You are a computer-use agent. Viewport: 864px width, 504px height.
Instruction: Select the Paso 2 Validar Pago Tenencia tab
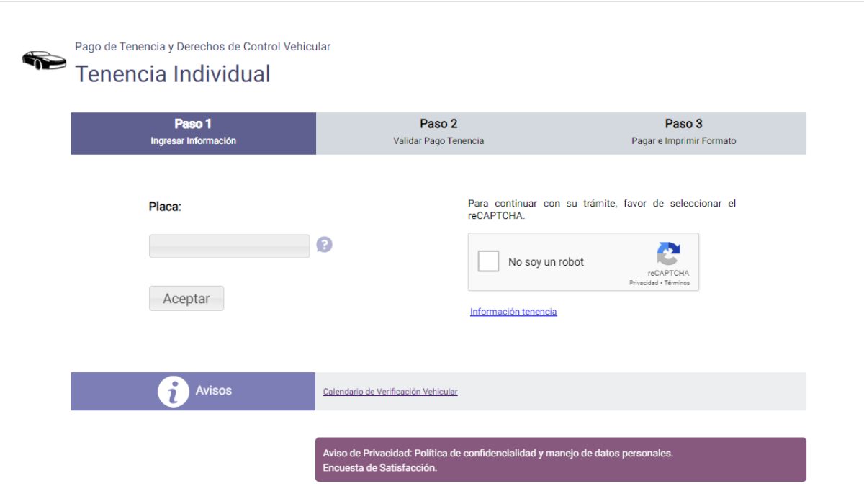pyautogui.click(x=438, y=133)
